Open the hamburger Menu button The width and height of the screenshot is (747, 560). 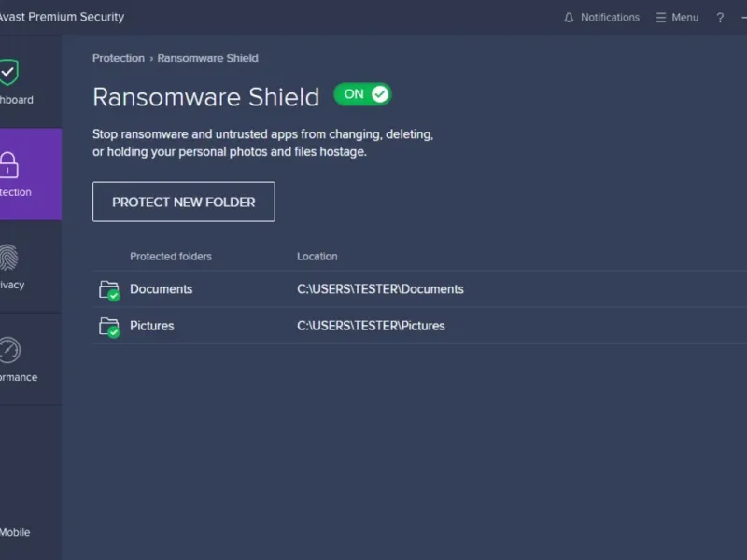pos(677,18)
